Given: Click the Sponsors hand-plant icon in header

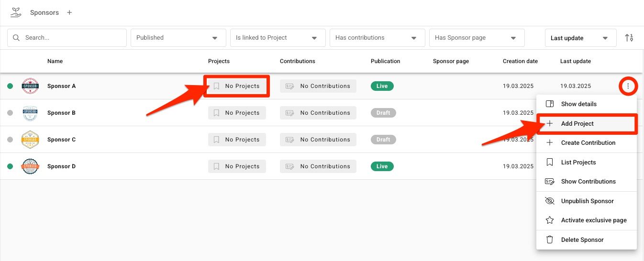Looking at the screenshot, I should coord(16,12).
